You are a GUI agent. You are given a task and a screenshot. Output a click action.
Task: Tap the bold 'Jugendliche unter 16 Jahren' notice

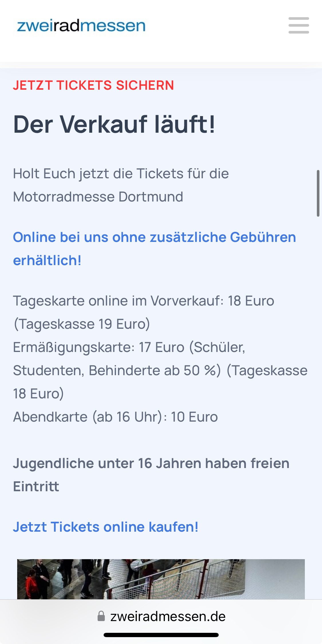(x=151, y=463)
